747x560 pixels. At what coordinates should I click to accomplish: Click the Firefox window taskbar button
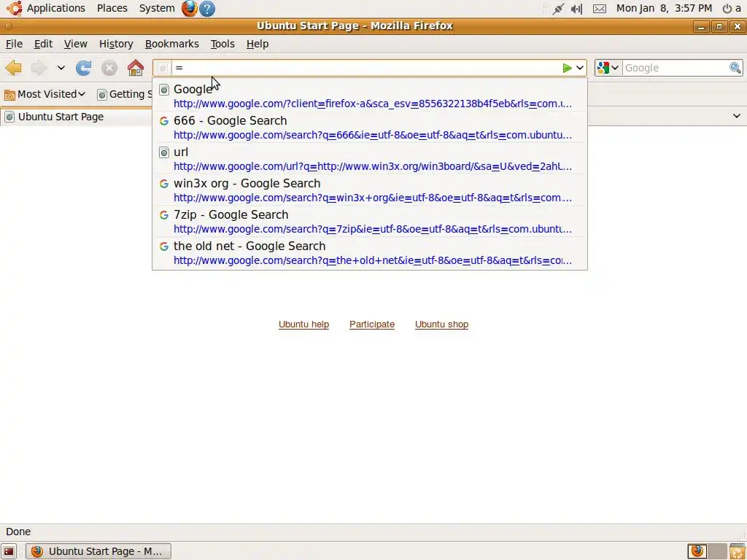point(98,551)
